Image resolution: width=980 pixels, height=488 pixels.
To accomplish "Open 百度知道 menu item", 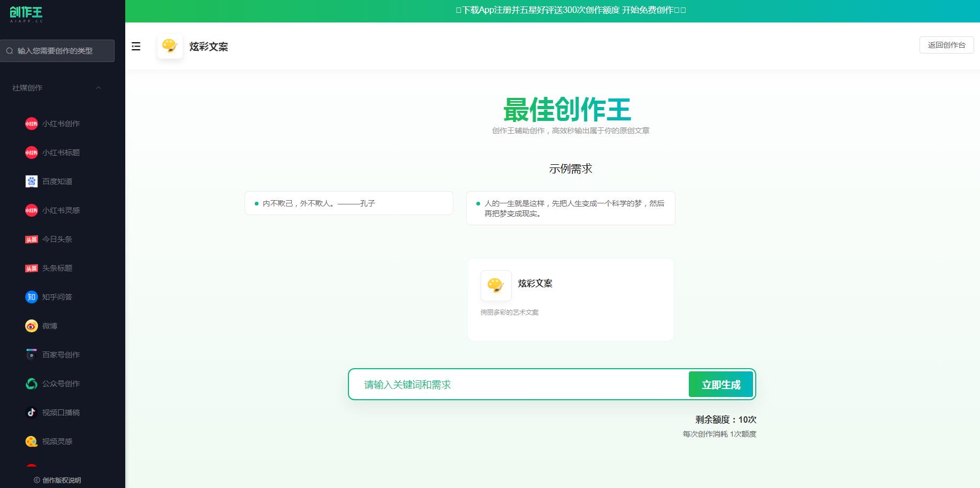I will pos(57,181).
